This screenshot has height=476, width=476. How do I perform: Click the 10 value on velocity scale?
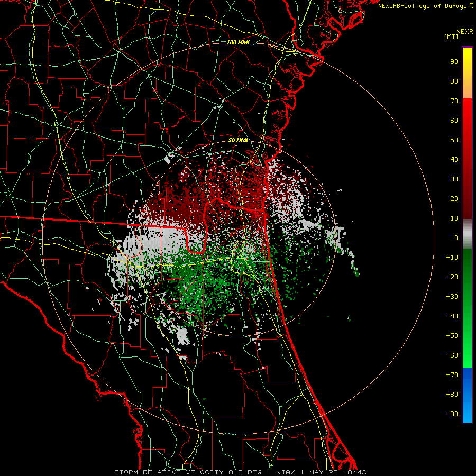454,218
